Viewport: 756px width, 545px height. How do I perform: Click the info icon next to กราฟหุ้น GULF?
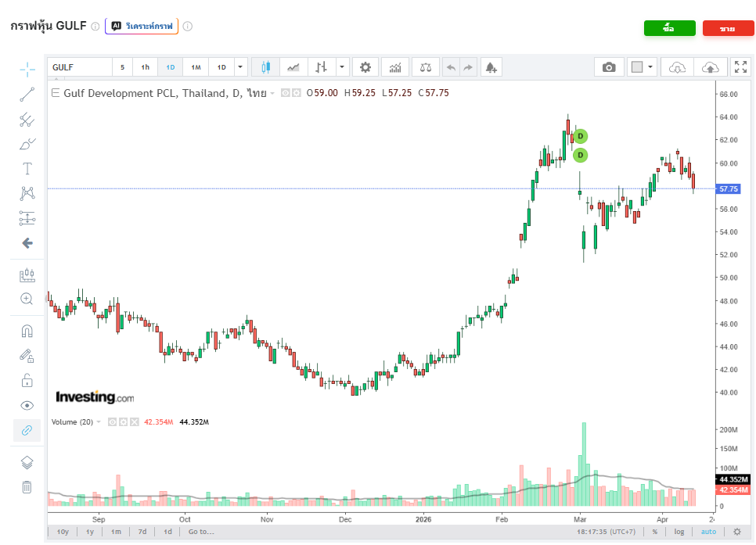95,26
